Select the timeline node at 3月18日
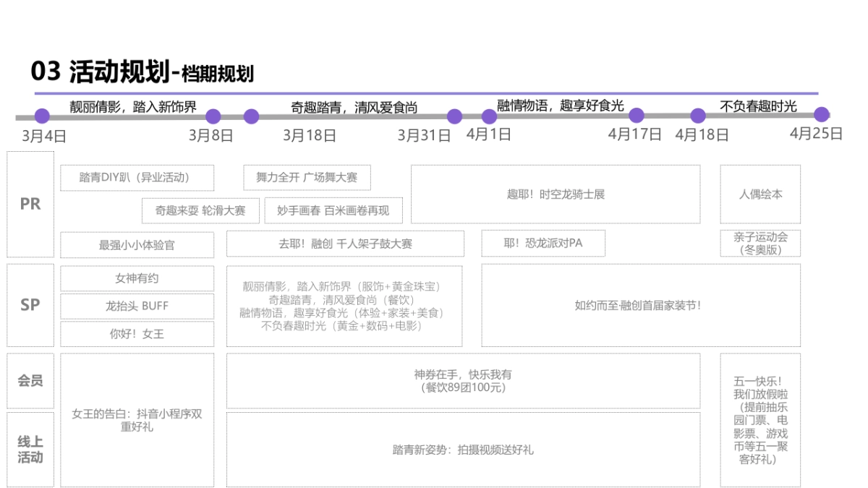Image resolution: width=868 pixels, height=488 pixels. point(251,115)
